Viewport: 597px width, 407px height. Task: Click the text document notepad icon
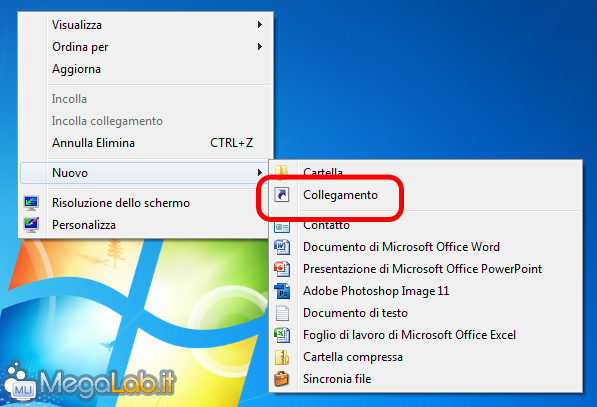282,313
